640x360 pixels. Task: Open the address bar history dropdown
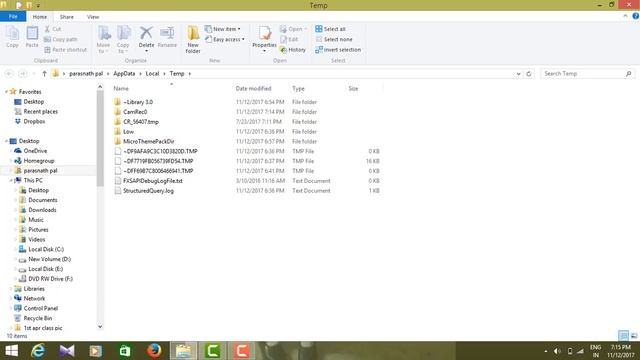[518, 74]
